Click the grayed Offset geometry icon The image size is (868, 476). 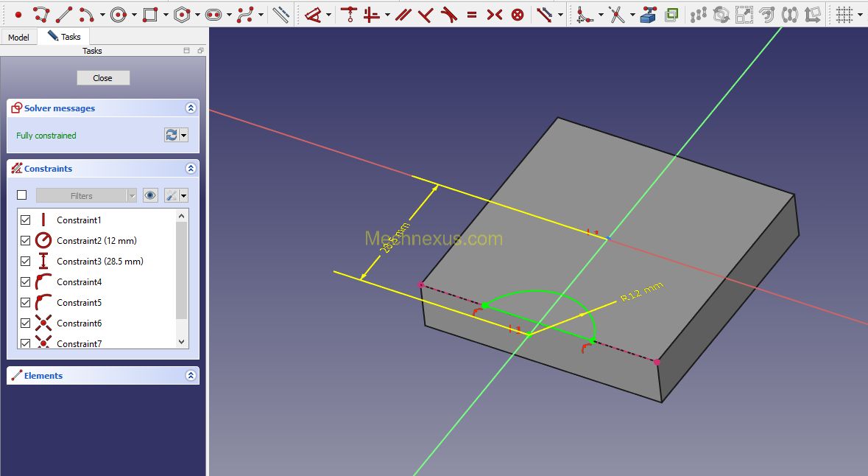tap(766, 15)
